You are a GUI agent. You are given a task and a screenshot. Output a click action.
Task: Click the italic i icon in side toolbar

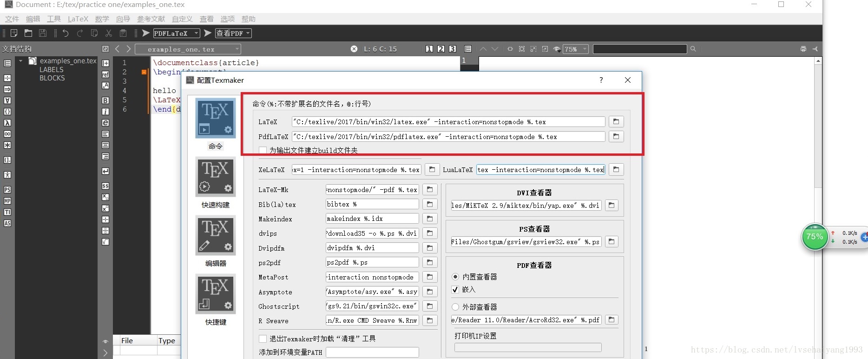pos(105,112)
